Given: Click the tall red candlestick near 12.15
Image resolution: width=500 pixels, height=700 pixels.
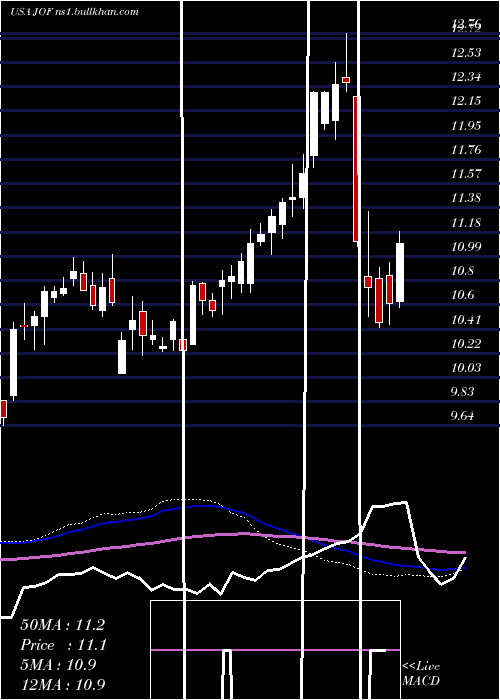Looking at the screenshot, I should pos(356,169).
